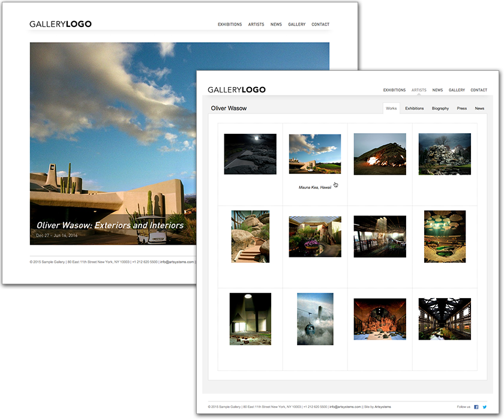Open Gallery menu in back window
The height and width of the screenshot is (420, 504).
(x=296, y=25)
